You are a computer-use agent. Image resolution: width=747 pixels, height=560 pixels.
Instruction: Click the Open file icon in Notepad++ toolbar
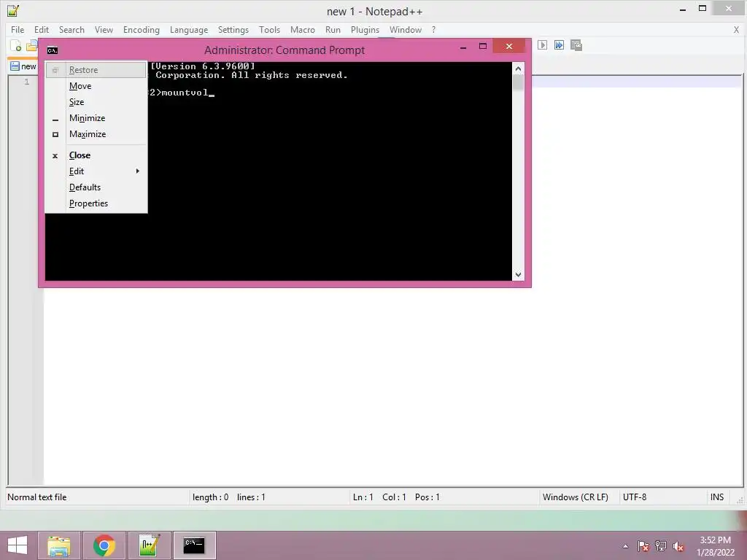tap(31, 46)
